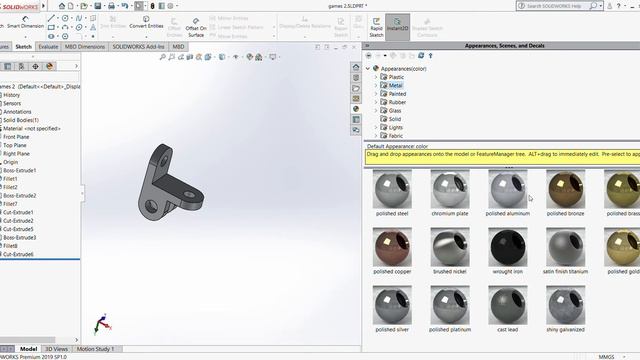
Task: Switch to the MBD Dimensions tab
Action: click(85, 47)
